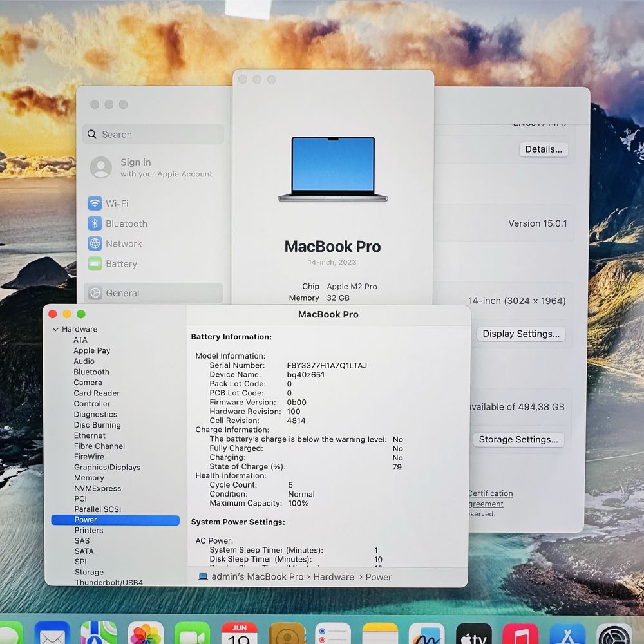Select Bluetooth in System Information Hardware list

(91, 372)
